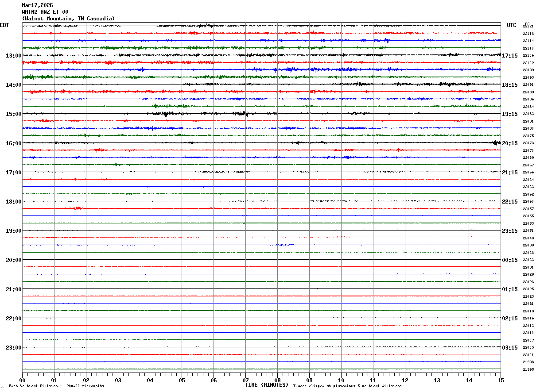This screenshot has width=536, height=392.
Task: Click minute tick label "01" on time axis
Action: click(54, 380)
